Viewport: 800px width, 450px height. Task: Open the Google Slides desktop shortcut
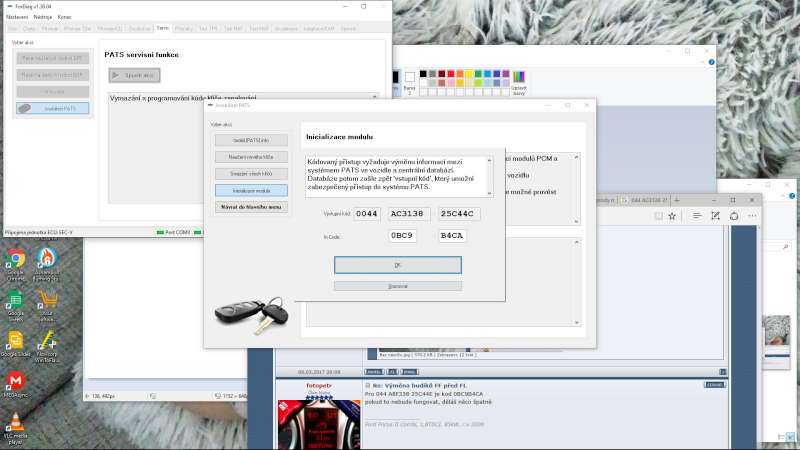(15, 342)
